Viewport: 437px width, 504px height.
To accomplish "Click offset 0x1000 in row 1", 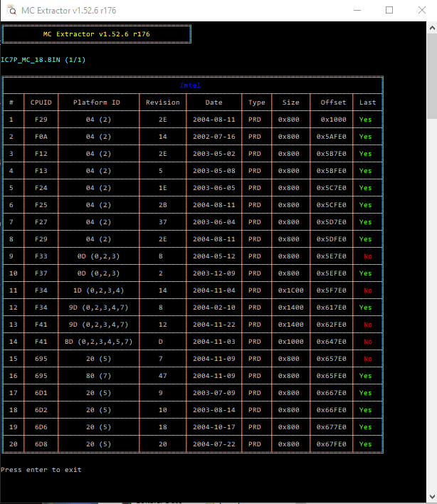I will [333, 120].
